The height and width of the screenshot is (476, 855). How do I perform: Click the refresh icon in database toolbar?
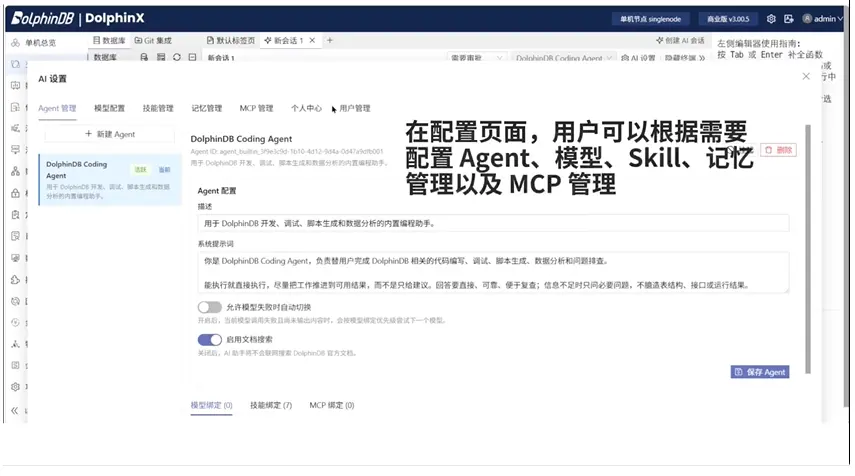177,57
